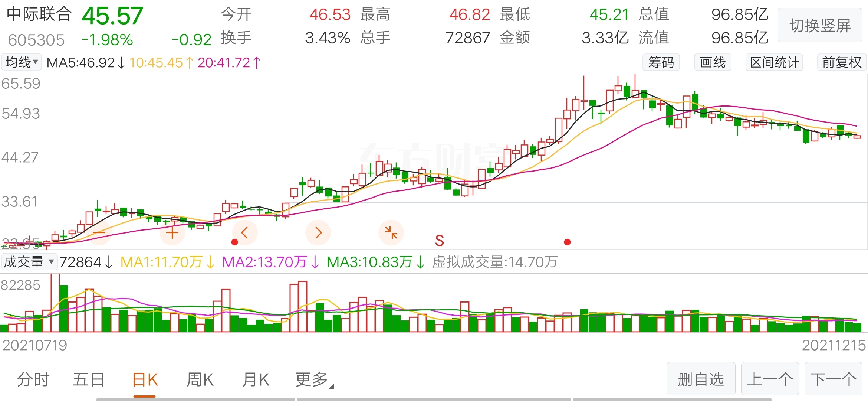Click the zoom-in plus chart icon

(172, 233)
